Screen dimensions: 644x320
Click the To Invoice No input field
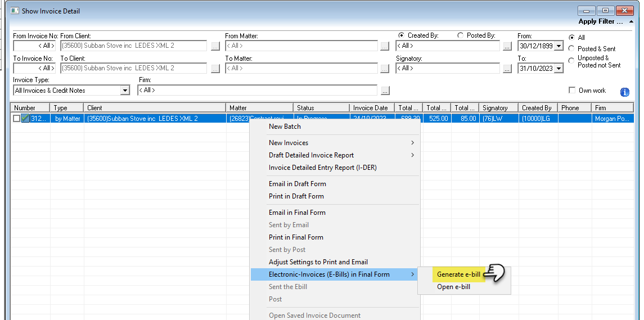[34, 68]
